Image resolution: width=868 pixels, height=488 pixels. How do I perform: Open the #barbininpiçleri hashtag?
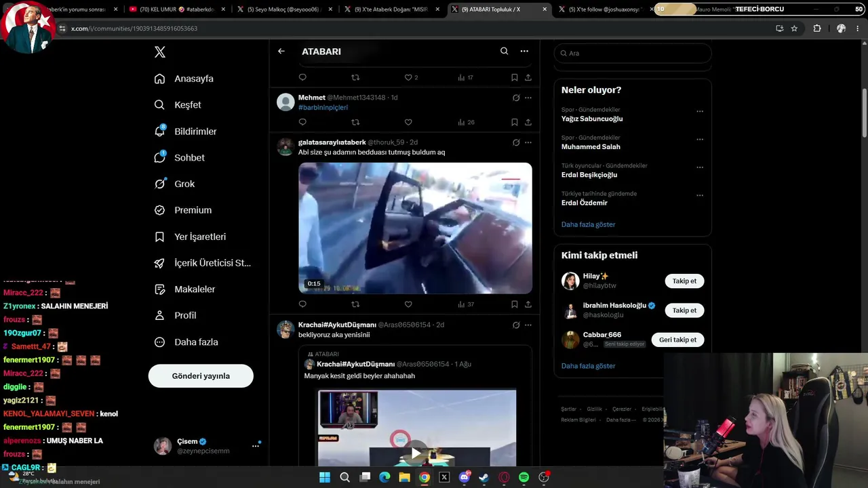(x=323, y=108)
